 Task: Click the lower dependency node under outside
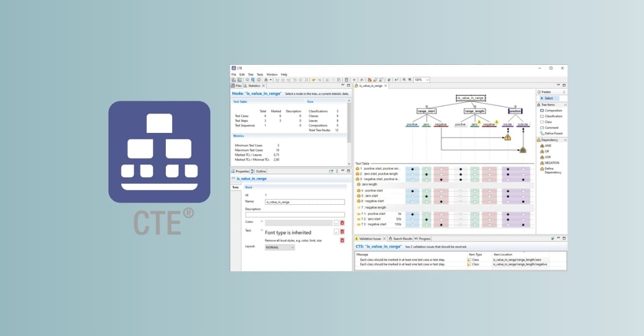pyautogui.click(x=523, y=150)
